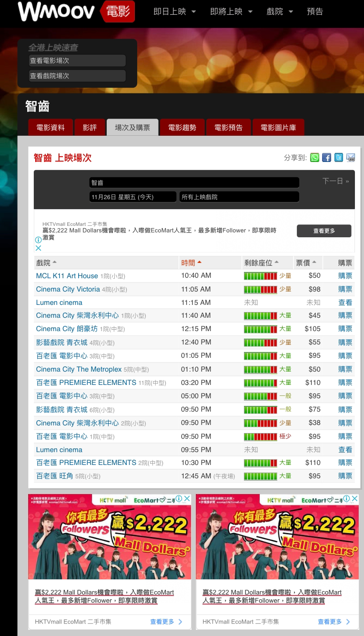The height and width of the screenshot is (636, 364).
Task: Click the 05:00 PM showtime cell
Action: [196, 396]
